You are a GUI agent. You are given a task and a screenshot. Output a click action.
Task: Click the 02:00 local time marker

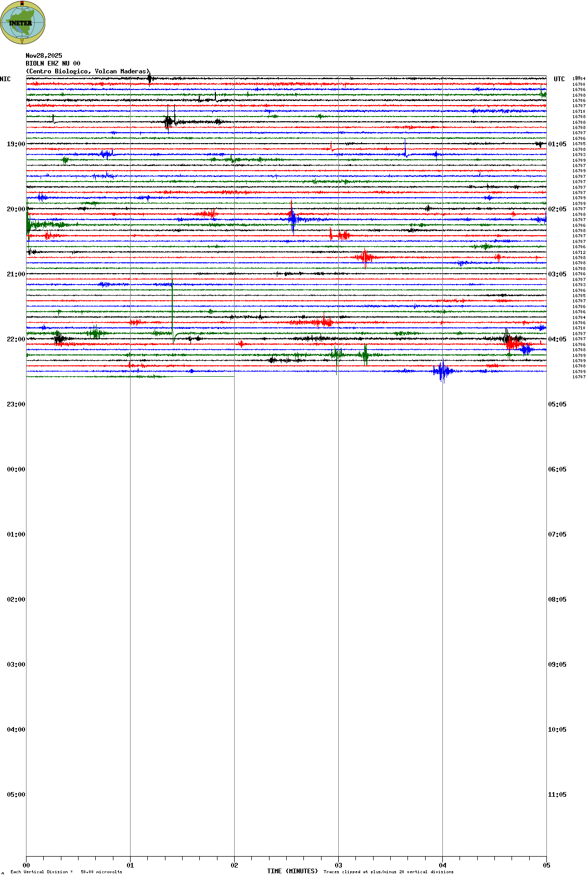(x=16, y=600)
